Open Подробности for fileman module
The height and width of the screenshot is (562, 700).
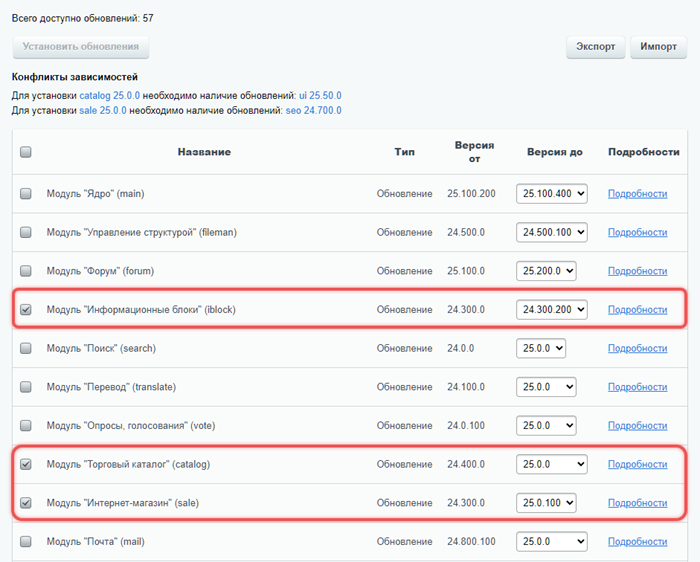click(x=638, y=232)
